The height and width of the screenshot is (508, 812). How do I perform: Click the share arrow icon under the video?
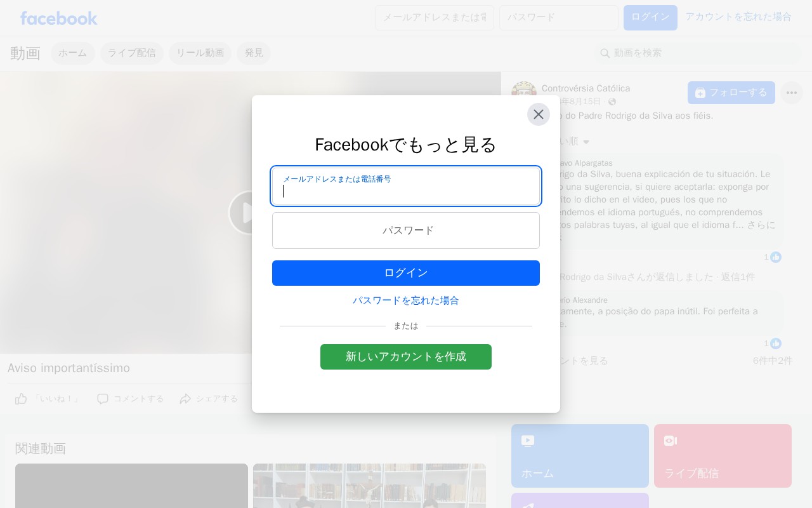(x=185, y=399)
